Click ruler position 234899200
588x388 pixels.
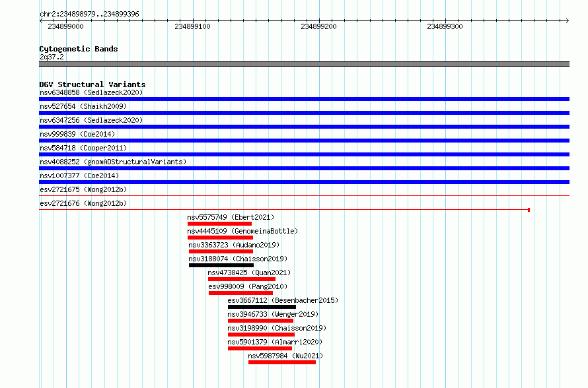tap(318, 26)
